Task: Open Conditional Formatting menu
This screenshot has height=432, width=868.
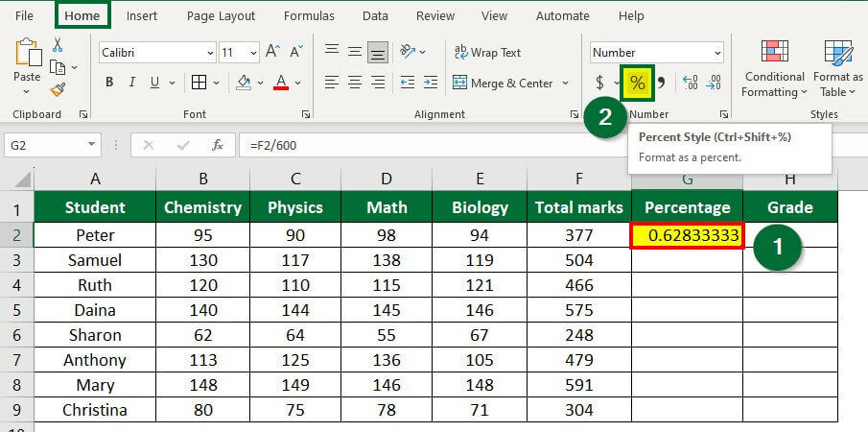Action: (774, 68)
